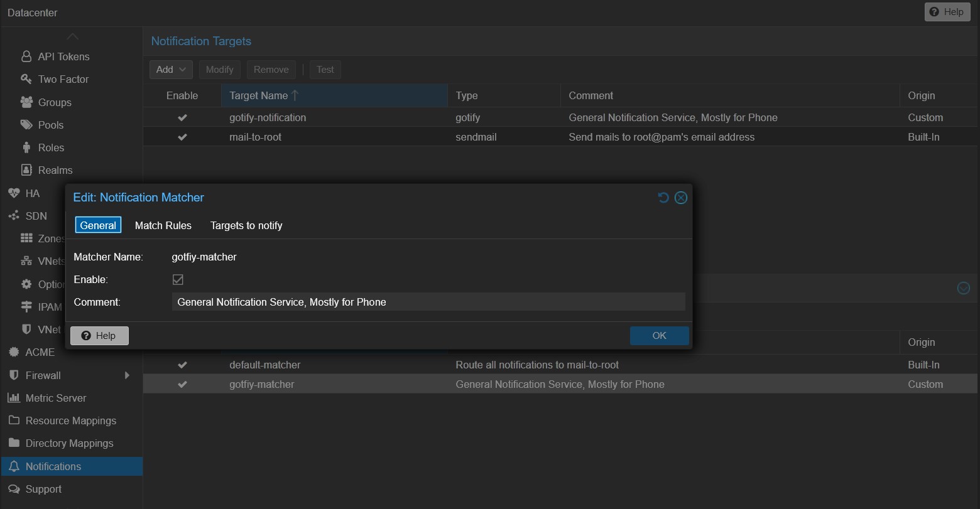The width and height of the screenshot is (980, 509).
Task: Click 'Route all notifications to mail-to-root' comment
Action: (537, 365)
